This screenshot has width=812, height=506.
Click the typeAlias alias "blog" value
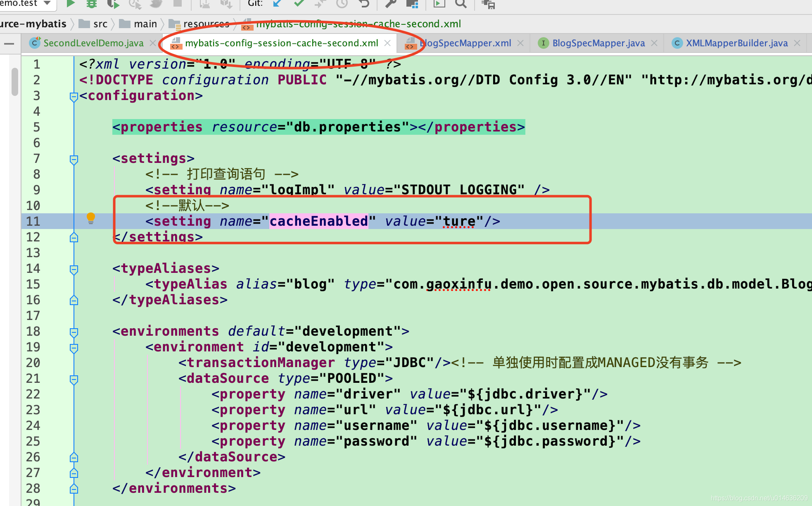(x=310, y=284)
